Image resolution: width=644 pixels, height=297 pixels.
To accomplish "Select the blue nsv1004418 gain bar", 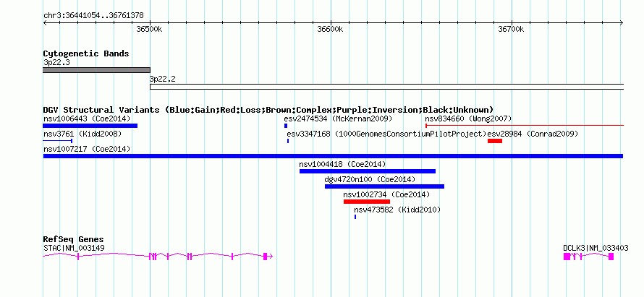I will coord(368,171).
